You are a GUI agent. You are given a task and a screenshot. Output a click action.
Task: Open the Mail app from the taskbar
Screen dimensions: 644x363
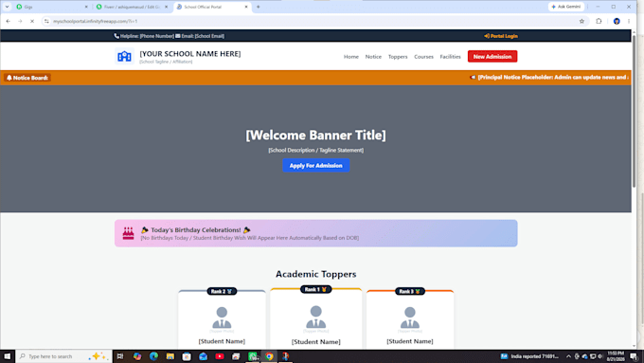[203, 356]
